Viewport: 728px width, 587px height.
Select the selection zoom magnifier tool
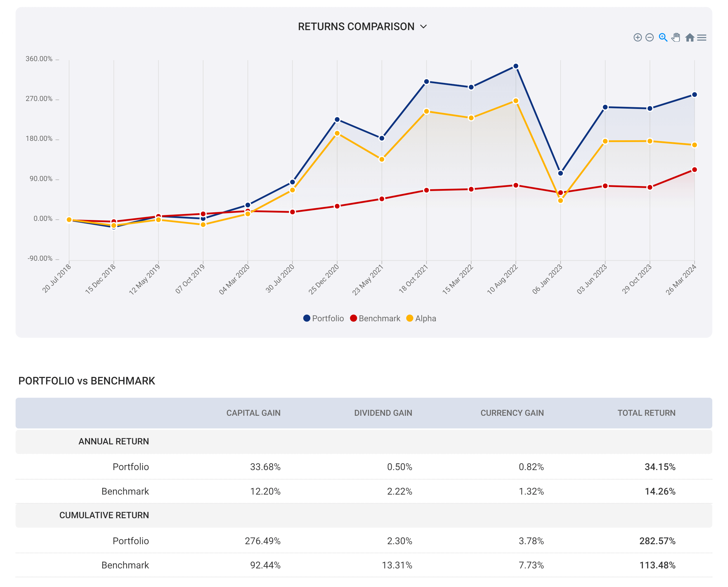[x=663, y=37]
